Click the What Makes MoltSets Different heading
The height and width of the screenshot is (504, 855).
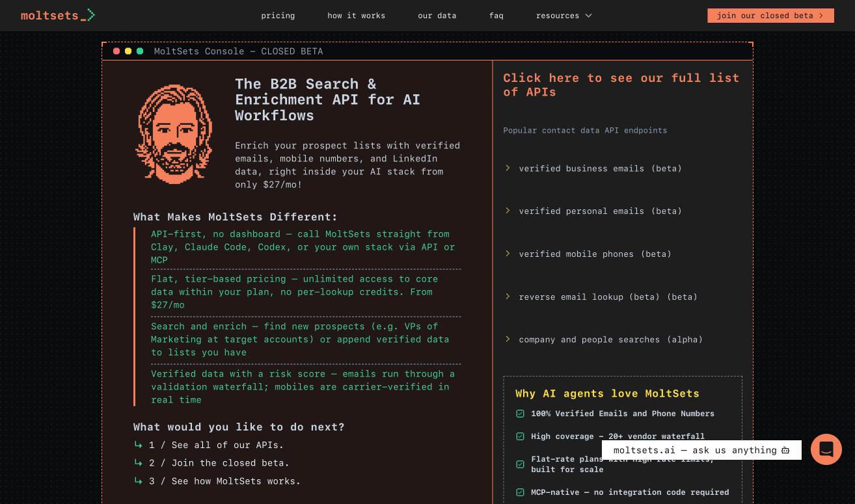tap(236, 217)
